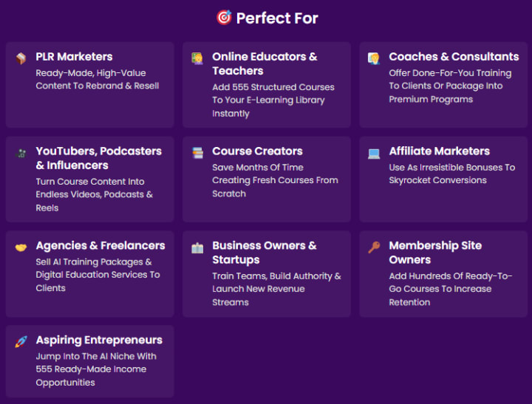Viewport: 532px width, 404px height.
Task: Click the Coaches & Consultants heading
Action: [x=454, y=57]
